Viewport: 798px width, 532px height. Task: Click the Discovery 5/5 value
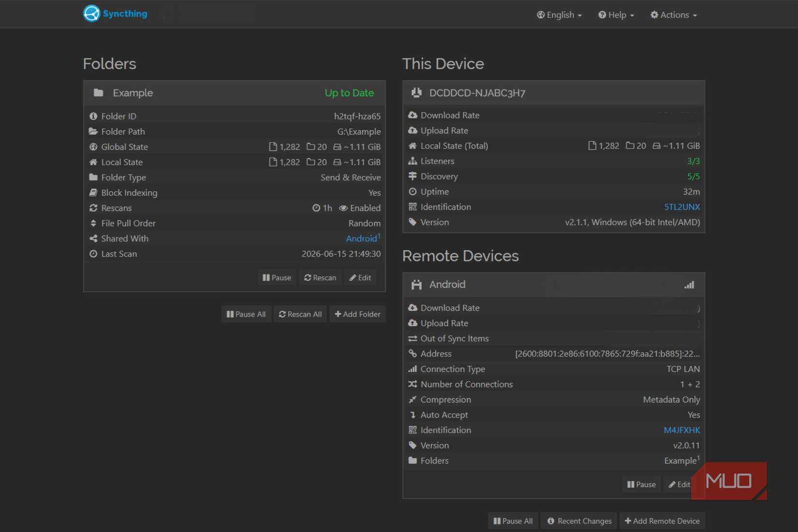[694, 177]
